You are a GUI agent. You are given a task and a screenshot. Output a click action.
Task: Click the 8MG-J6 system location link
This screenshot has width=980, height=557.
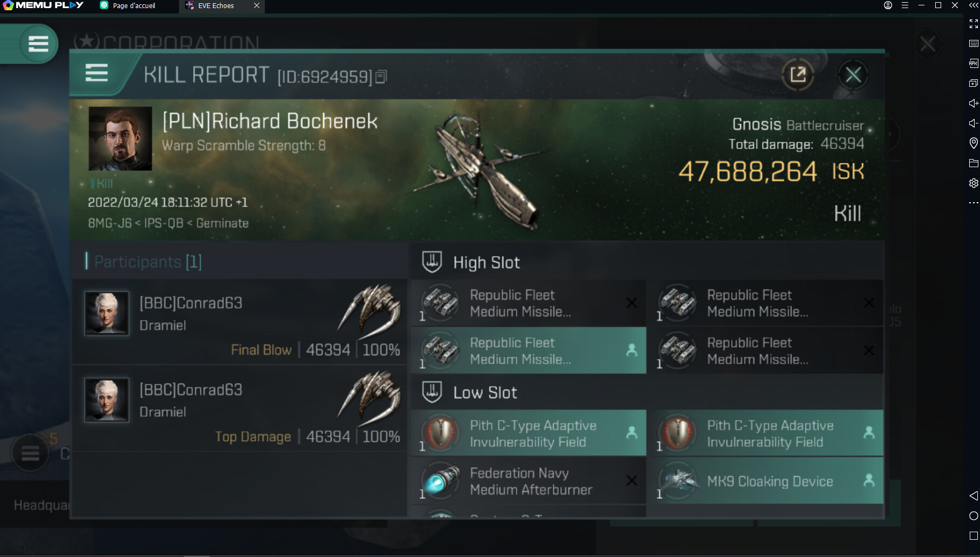(x=109, y=223)
